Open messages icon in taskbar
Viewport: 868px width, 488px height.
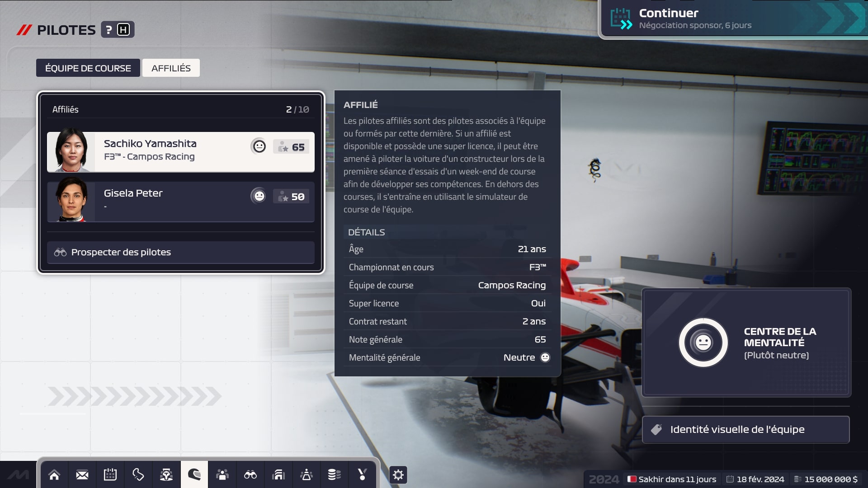tap(82, 474)
